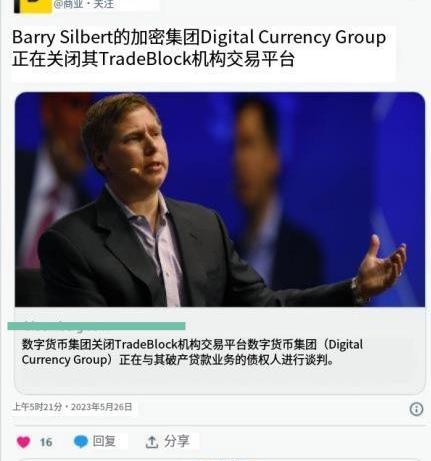
Task: Click the 回复 reply label
Action: click(x=104, y=441)
